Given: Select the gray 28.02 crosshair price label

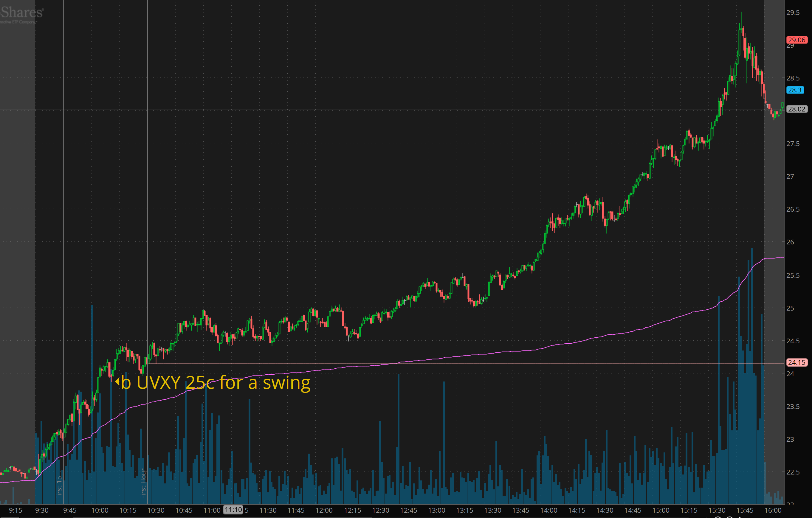Looking at the screenshot, I should coord(796,109).
